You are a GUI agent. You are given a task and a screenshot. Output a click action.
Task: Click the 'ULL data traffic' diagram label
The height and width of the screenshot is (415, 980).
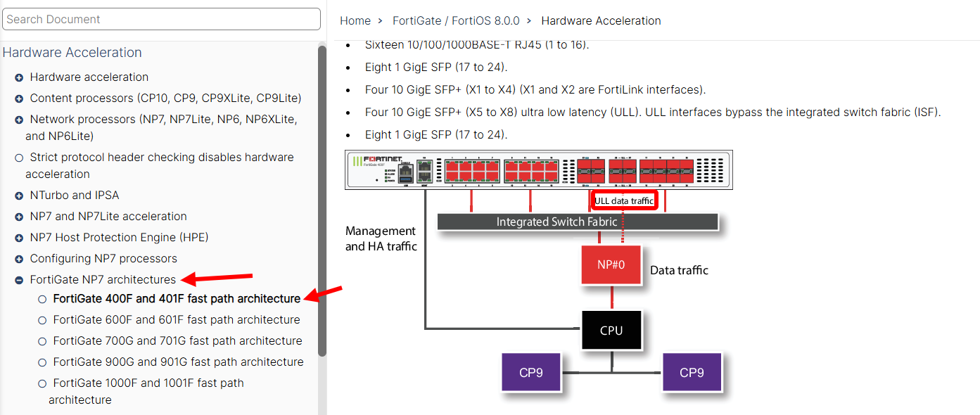624,200
